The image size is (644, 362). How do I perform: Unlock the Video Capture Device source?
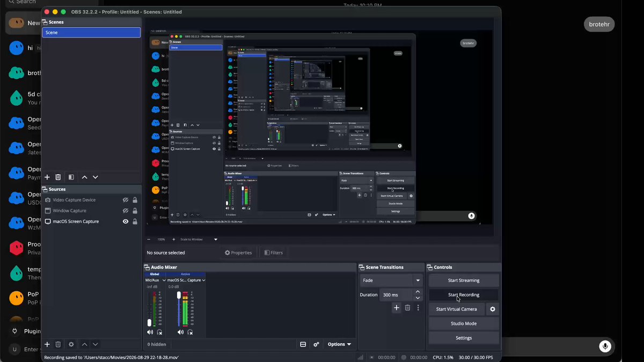pos(135,200)
